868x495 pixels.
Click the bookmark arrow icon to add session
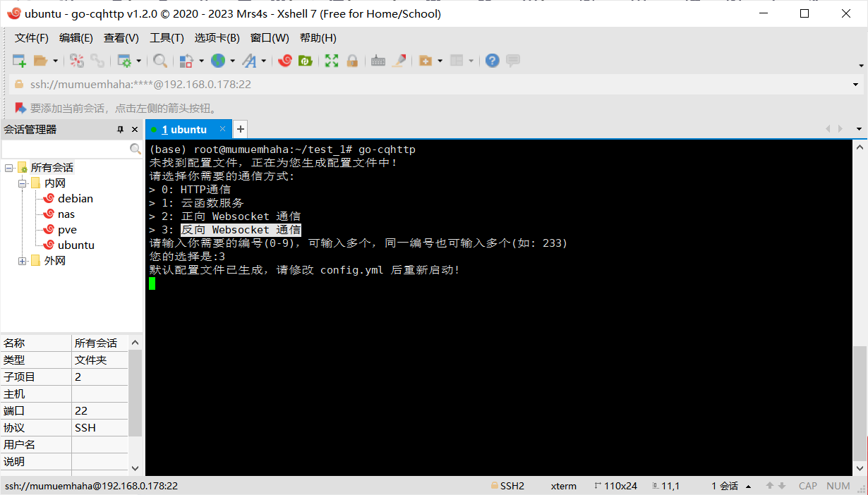[20, 108]
